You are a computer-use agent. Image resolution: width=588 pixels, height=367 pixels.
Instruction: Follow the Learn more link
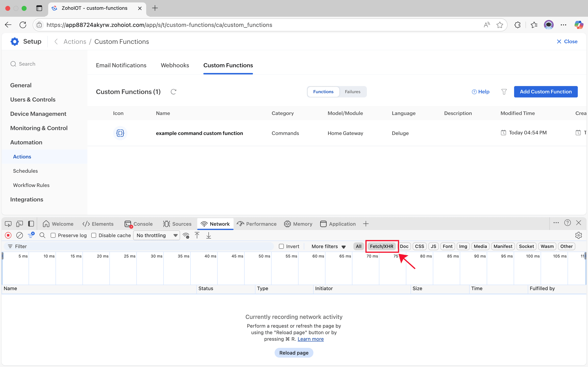[x=311, y=339]
